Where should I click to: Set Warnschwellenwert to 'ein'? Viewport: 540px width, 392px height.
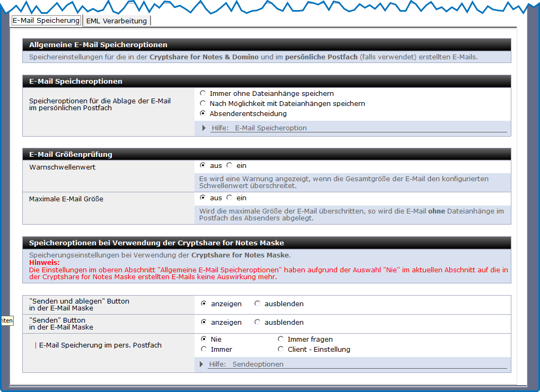(x=229, y=165)
